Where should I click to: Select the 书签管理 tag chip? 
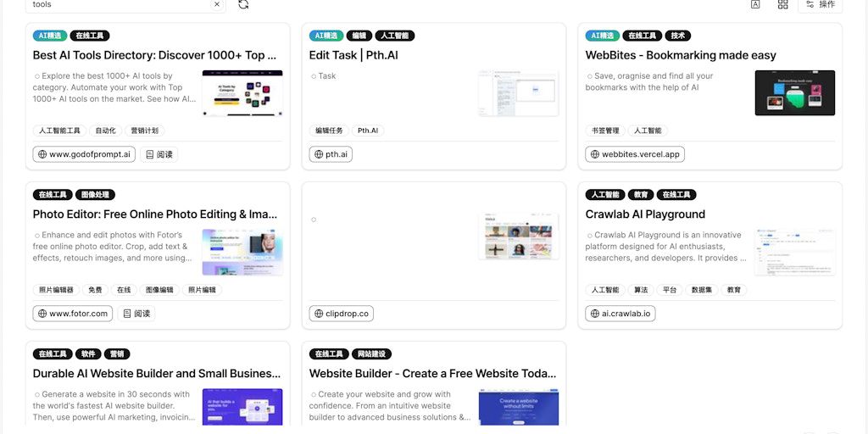[x=605, y=131]
